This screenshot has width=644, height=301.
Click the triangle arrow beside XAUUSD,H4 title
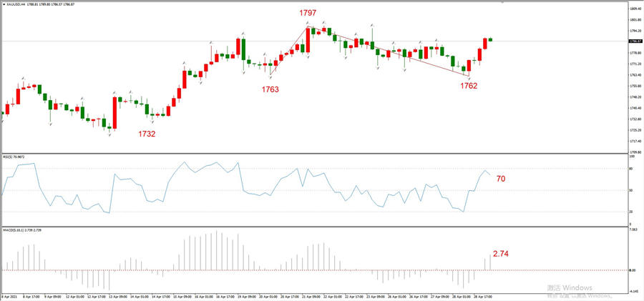point(4,5)
